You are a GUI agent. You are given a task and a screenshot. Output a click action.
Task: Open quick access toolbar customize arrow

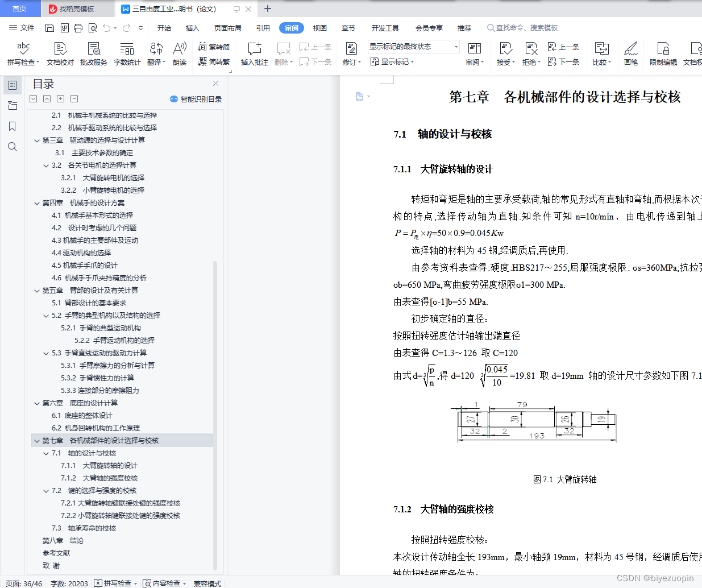click(140, 28)
